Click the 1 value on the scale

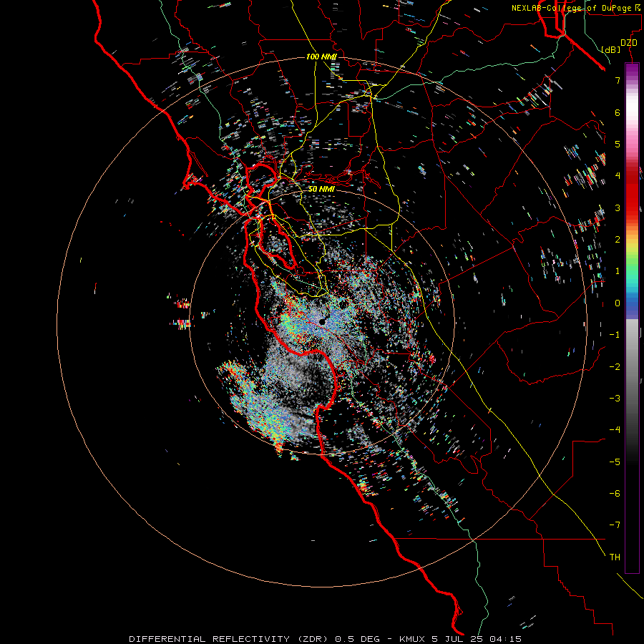618,271
